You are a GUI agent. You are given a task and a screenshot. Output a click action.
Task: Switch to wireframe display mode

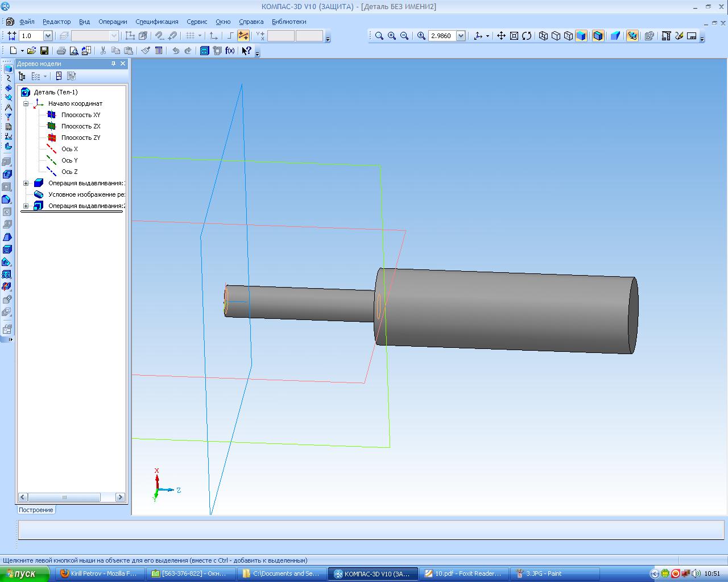tap(543, 36)
